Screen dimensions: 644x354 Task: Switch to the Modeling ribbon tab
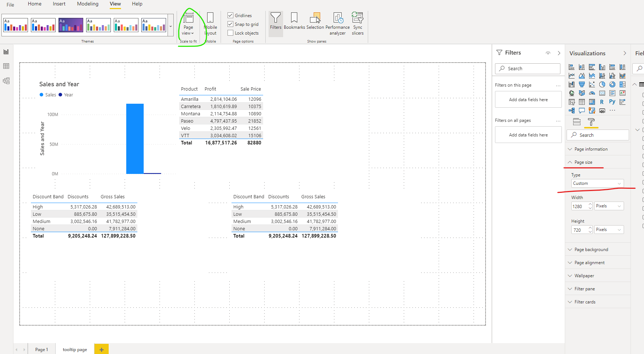88,4
